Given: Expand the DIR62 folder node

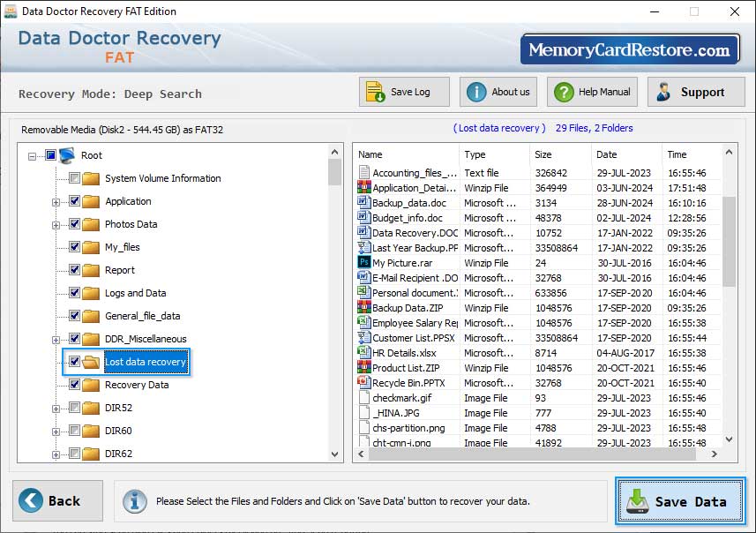Looking at the screenshot, I should pyautogui.click(x=56, y=454).
